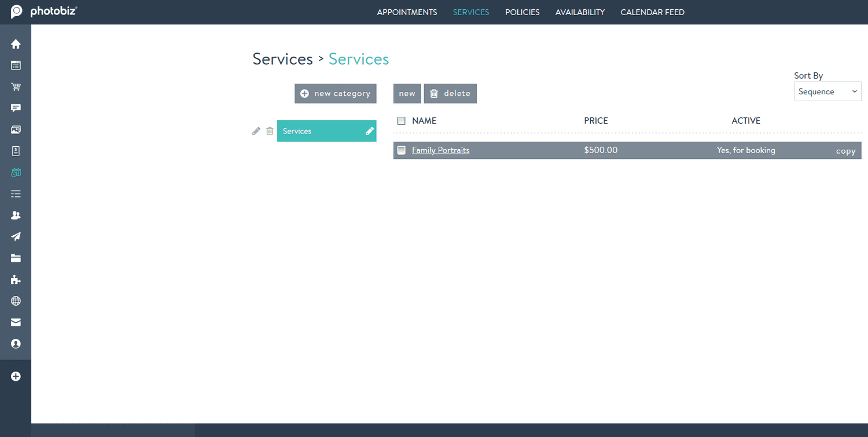Select the globe domains icon in the sidebar
The width and height of the screenshot is (868, 437).
click(x=16, y=301)
